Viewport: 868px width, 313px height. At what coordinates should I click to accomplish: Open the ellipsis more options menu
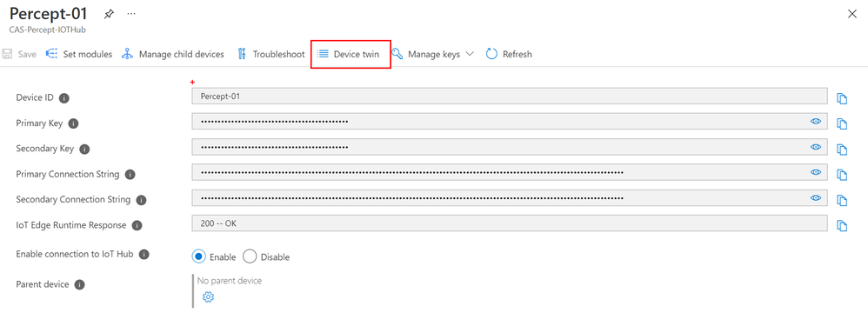click(131, 14)
